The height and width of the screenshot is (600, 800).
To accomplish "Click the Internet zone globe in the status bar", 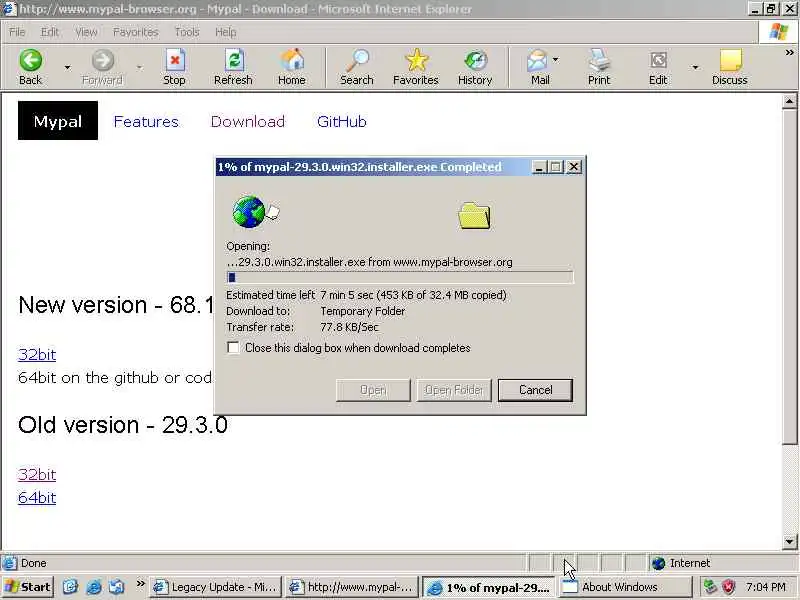I will pos(659,563).
